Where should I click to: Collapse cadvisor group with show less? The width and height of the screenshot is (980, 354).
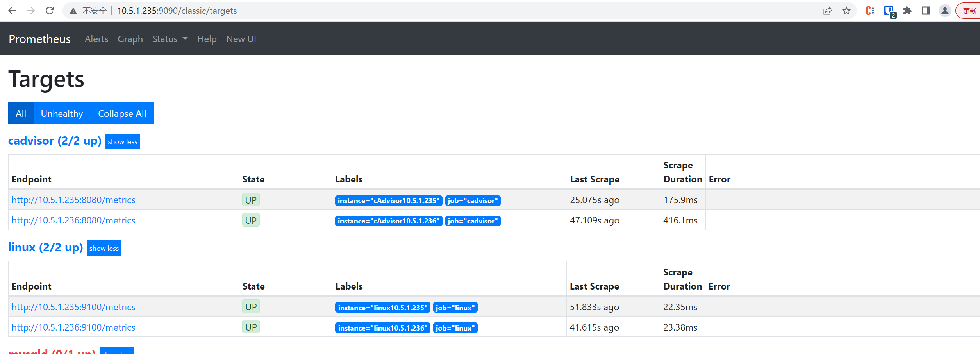(x=122, y=142)
